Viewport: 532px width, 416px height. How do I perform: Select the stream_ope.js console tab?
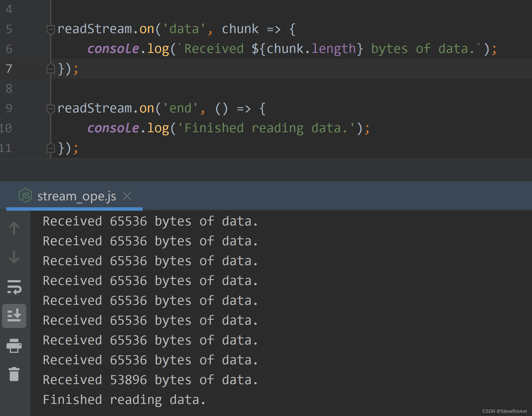(x=76, y=196)
